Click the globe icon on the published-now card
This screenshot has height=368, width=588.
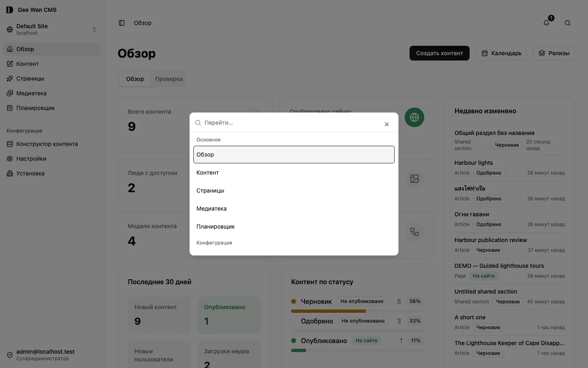(x=414, y=117)
